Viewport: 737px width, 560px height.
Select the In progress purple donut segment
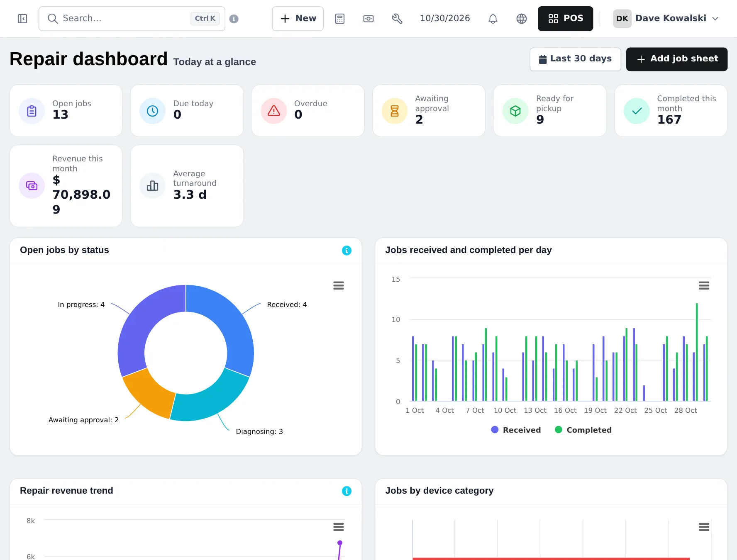139,328
